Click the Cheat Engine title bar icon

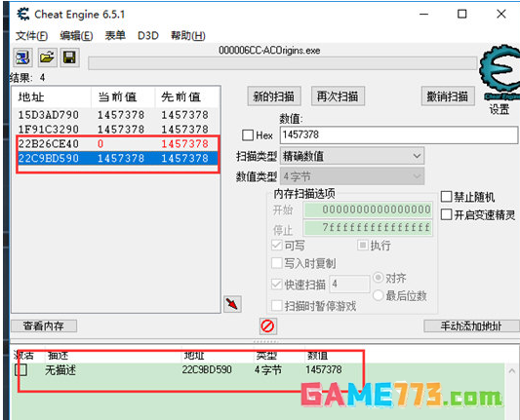coord(23,15)
